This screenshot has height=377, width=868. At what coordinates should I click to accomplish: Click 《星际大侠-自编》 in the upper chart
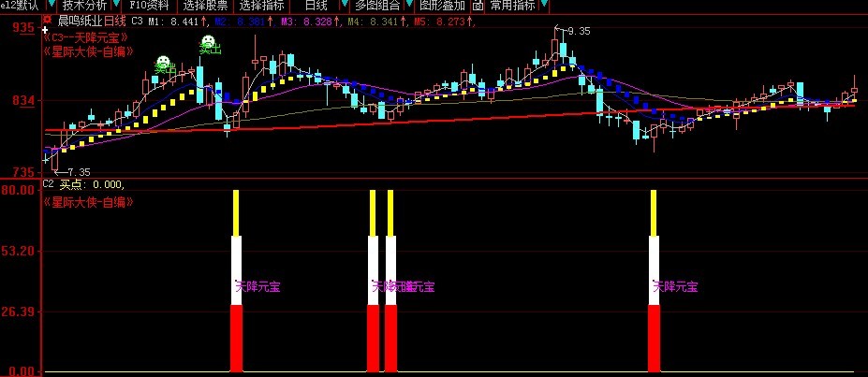(88, 52)
